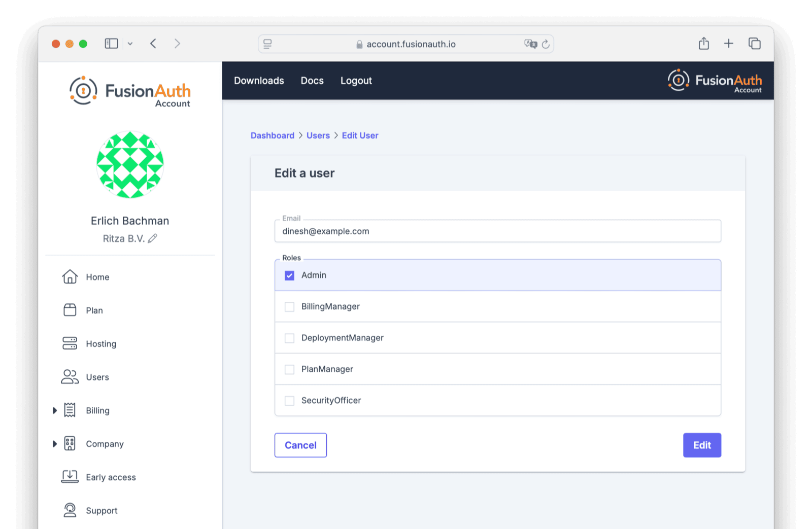Select Logout in the top navigation

(x=356, y=81)
